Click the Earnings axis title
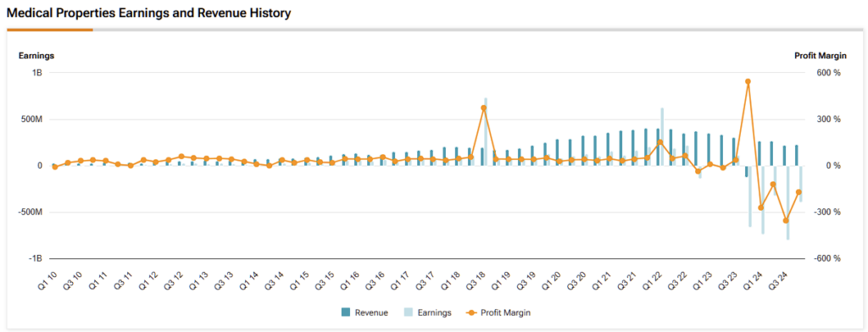Image resolution: width=868 pixels, height=332 pixels. 36,55
